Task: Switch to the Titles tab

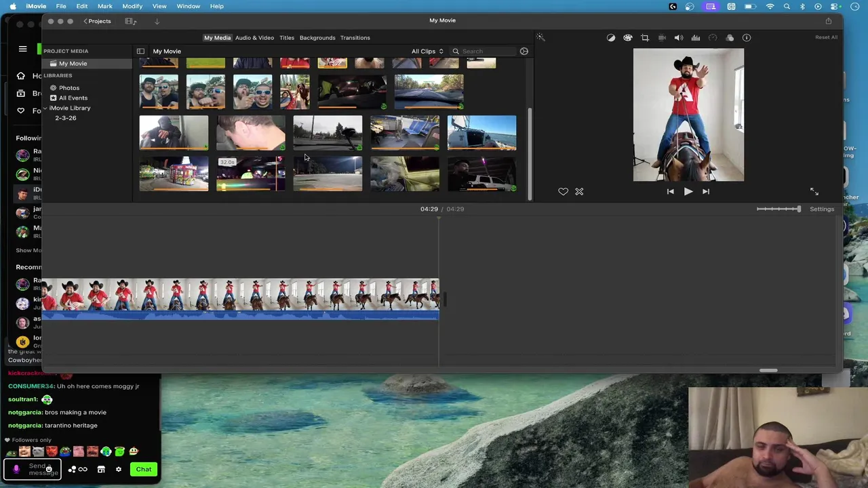Action: (287, 38)
